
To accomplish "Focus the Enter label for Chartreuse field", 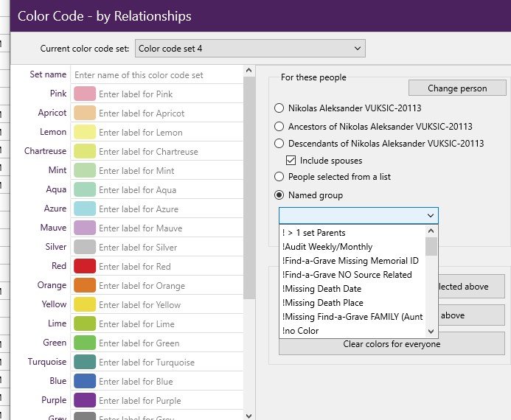I will click(x=170, y=151).
